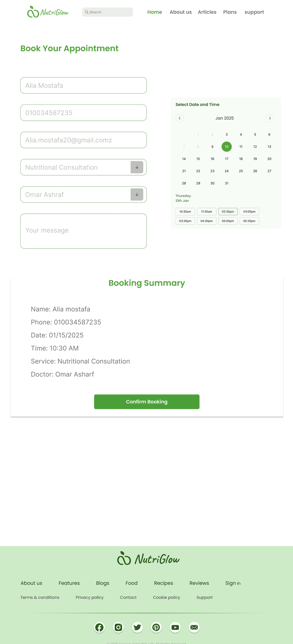
Task: Click the Confirm Booking button
Action: click(x=147, y=402)
